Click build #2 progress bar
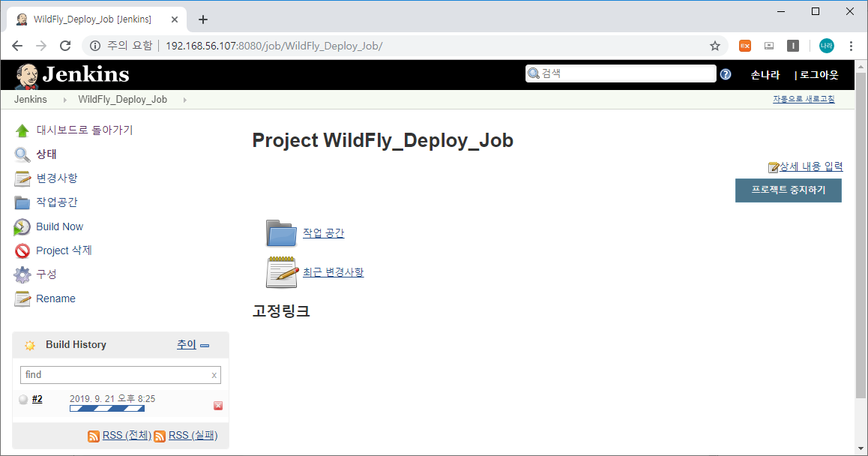Image resolution: width=868 pixels, height=456 pixels. [107, 408]
